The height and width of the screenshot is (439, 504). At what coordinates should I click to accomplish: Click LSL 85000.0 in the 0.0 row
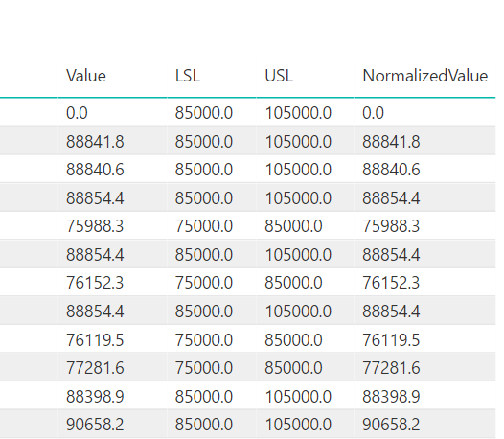tap(204, 113)
